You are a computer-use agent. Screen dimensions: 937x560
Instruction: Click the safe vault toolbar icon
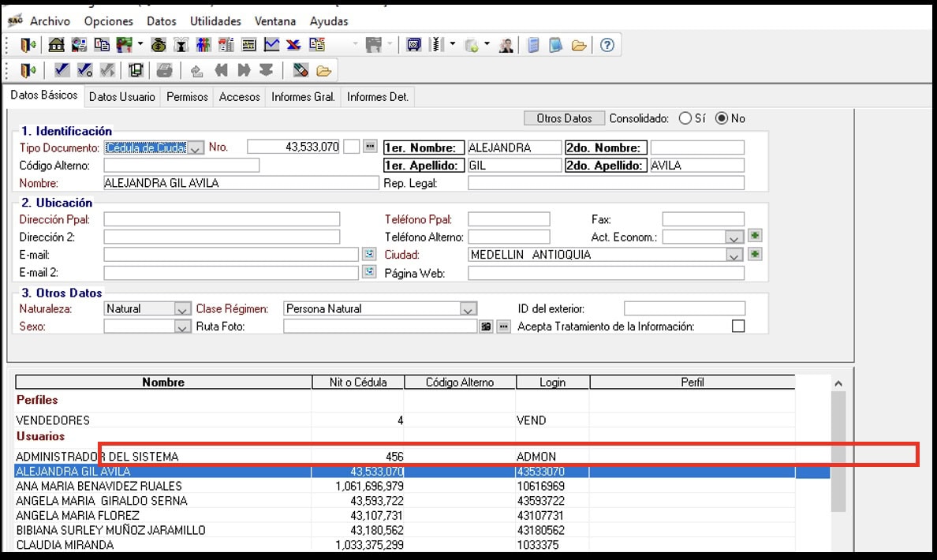pyautogui.click(x=413, y=45)
